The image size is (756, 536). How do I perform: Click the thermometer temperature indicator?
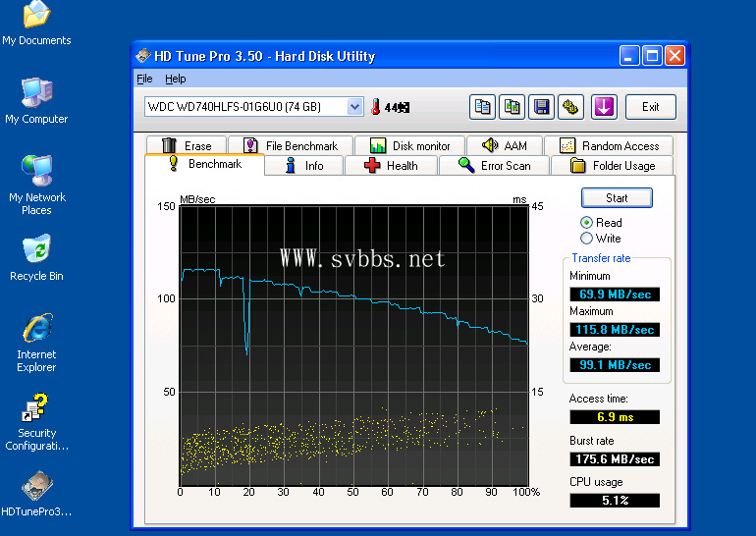pyautogui.click(x=375, y=107)
